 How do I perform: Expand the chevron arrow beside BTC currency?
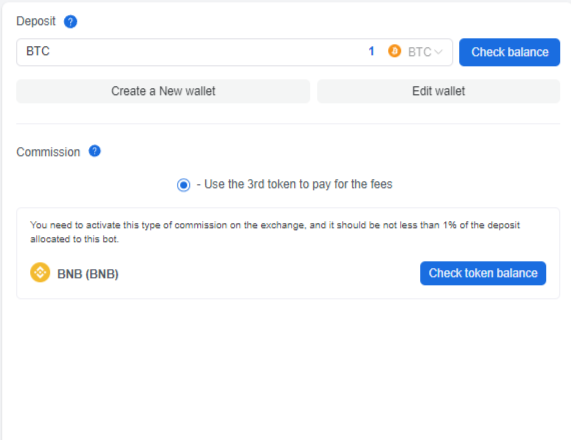(438, 52)
